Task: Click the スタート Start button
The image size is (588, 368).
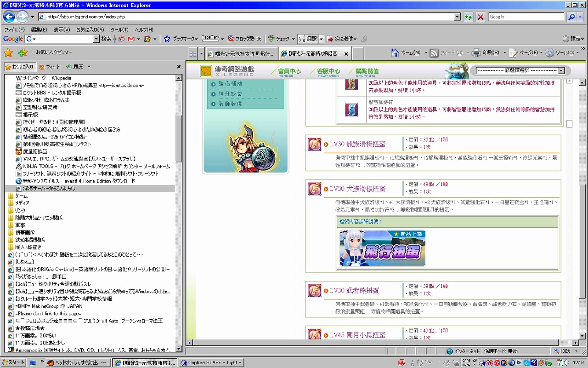Action: [x=13, y=362]
